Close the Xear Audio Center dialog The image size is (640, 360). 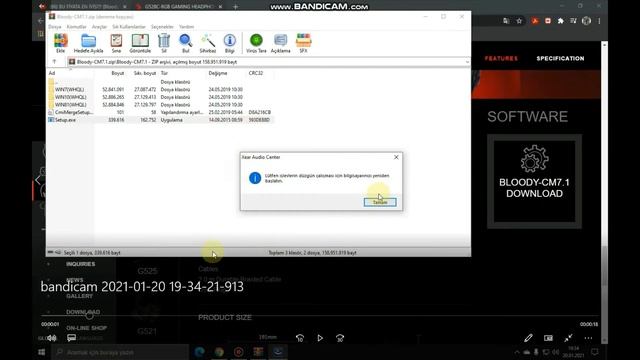pyautogui.click(x=396, y=157)
